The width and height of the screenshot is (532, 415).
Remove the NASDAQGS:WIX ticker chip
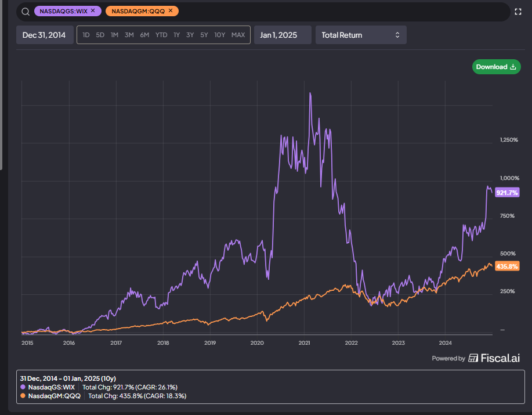click(x=93, y=11)
